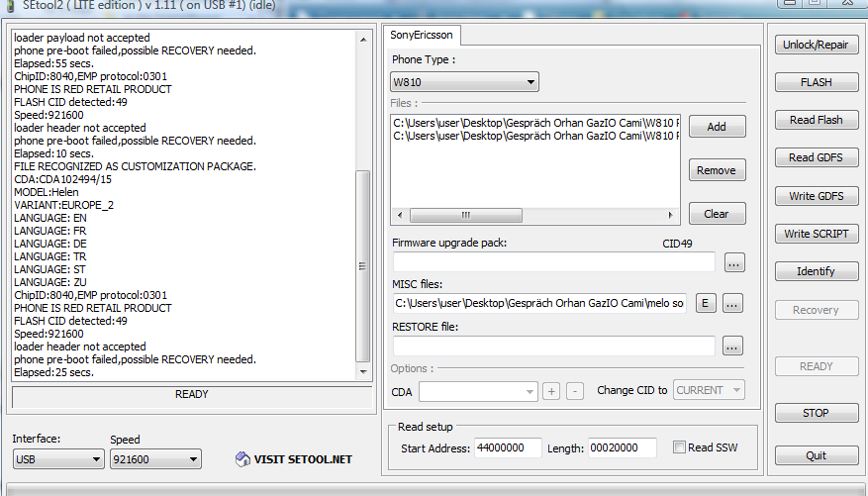Click the Unlock/Repair button
This screenshot has width=868, height=496.
(x=816, y=45)
